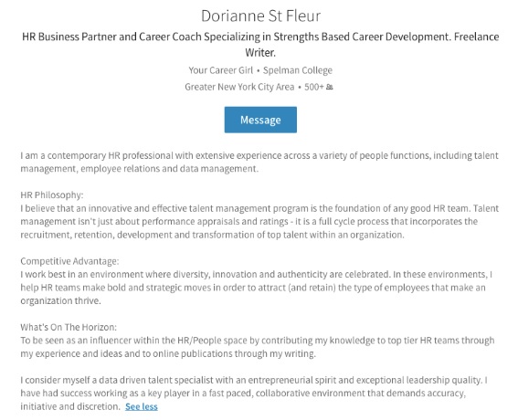This screenshot has width=518, height=420.
Task: Click the paragraph about diversity, innovation and authenticity
Action: click(x=257, y=288)
